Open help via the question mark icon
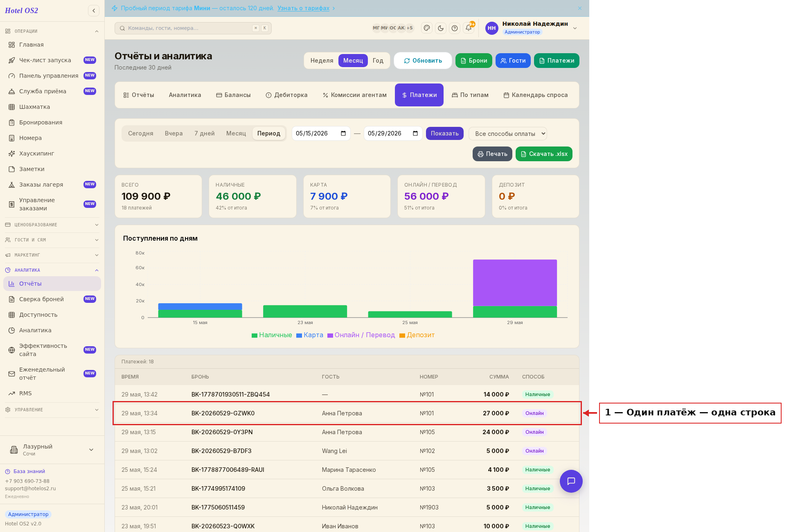This screenshot has width=791, height=532. coord(455,28)
